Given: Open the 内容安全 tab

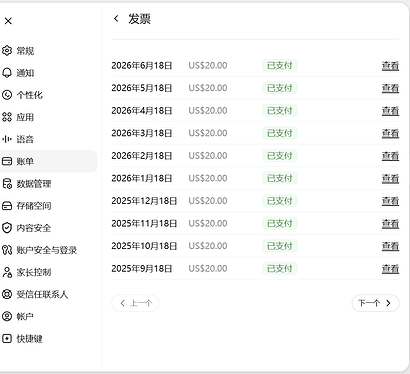Looking at the screenshot, I should (x=49, y=228).
